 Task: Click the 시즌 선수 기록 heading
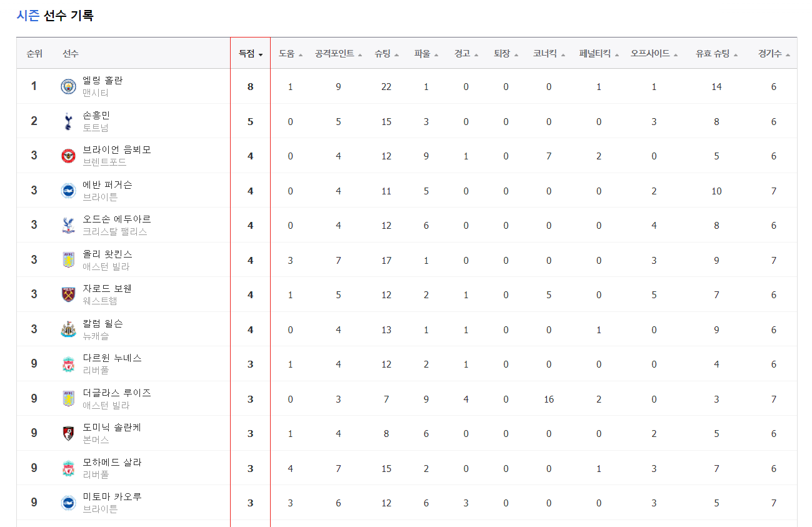(55, 16)
